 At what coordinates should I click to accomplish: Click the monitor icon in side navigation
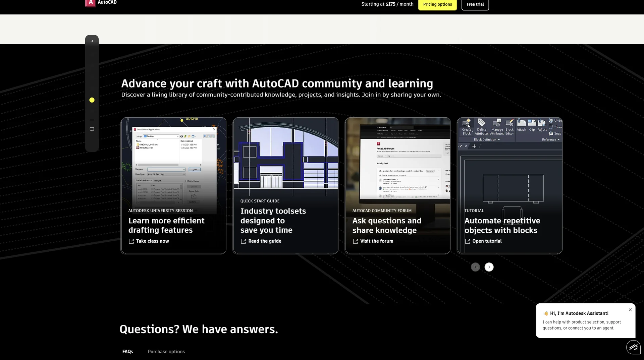click(x=92, y=129)
